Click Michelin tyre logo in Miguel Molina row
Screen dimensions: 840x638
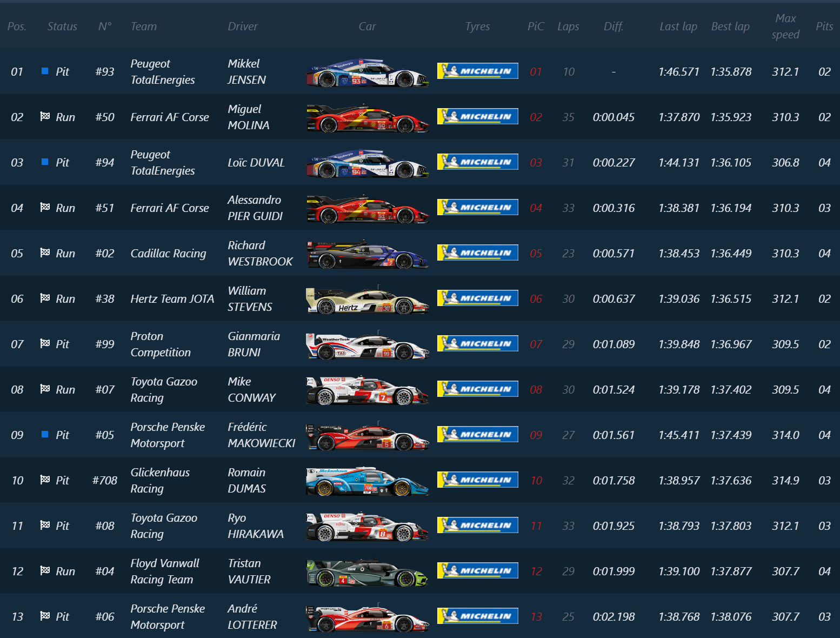pos(478,116)
